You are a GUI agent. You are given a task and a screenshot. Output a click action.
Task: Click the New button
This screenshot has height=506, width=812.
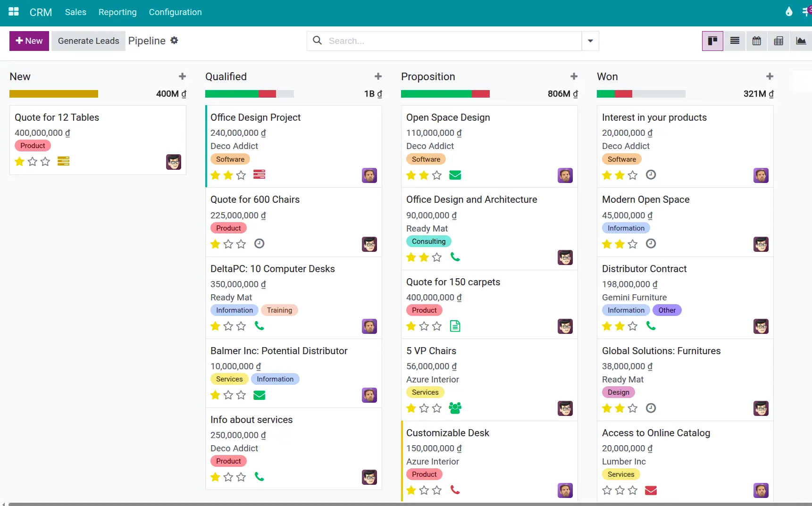point(29,41)
